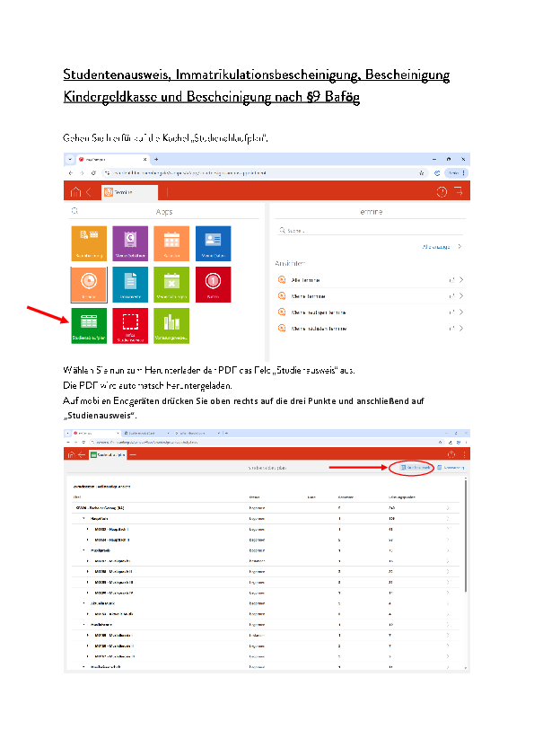Open the green calendar-with-X tile

pos(171,285)
